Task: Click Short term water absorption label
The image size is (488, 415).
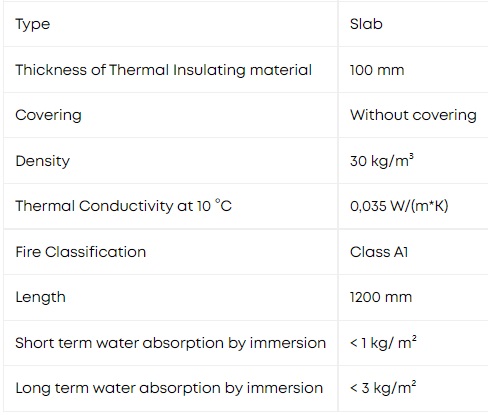Action: (170, 343)
